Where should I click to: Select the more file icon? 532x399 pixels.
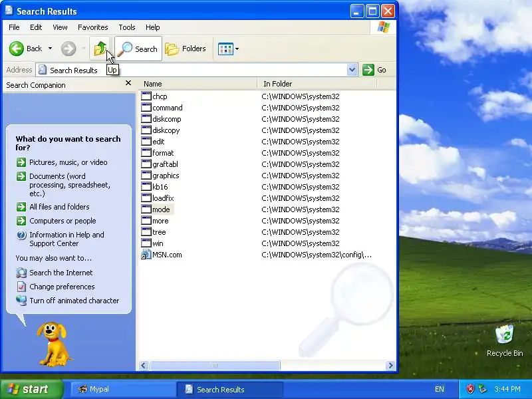[146, 221]
